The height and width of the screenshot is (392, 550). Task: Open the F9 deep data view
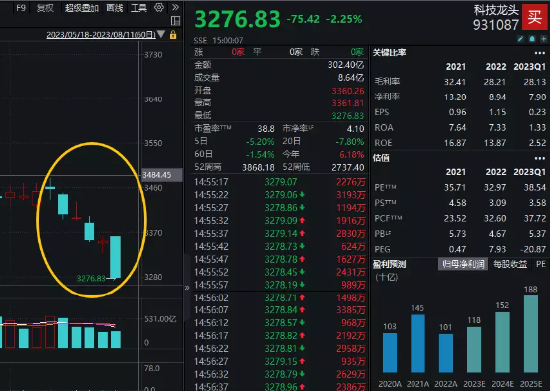coord(21,8)
